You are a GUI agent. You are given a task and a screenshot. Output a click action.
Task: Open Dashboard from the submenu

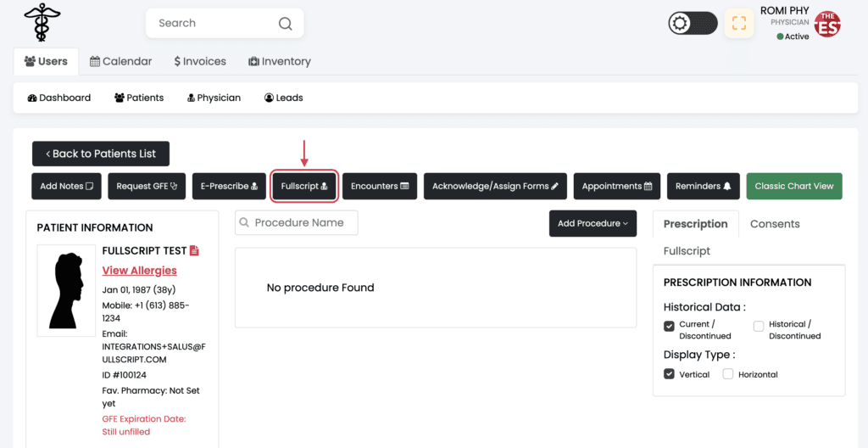tap(58, 98)
